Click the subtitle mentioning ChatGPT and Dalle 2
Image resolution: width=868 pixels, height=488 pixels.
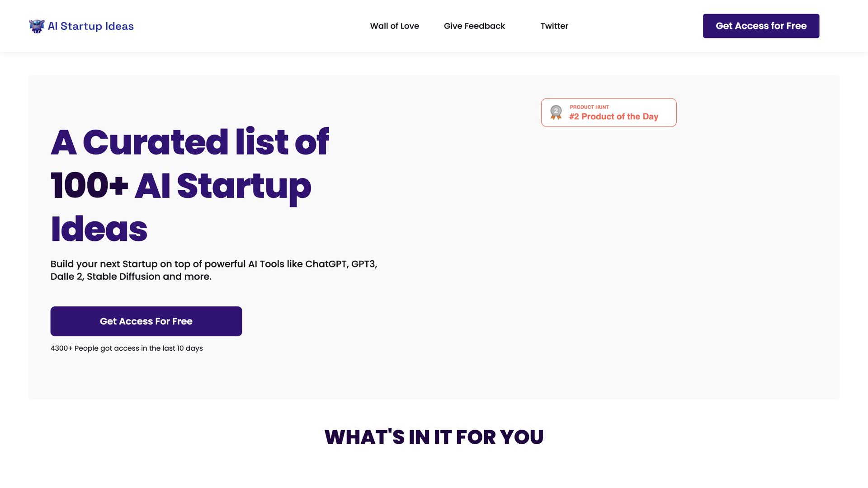coord(213,270)
